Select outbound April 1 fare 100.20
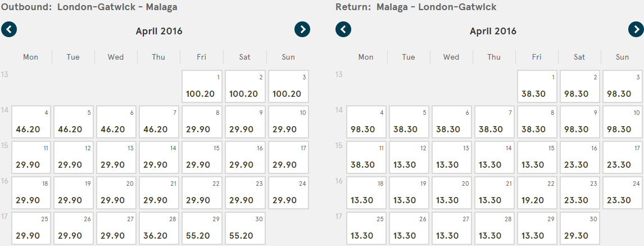The height and width of the screenshot is (246, 644). coord(202,86)
